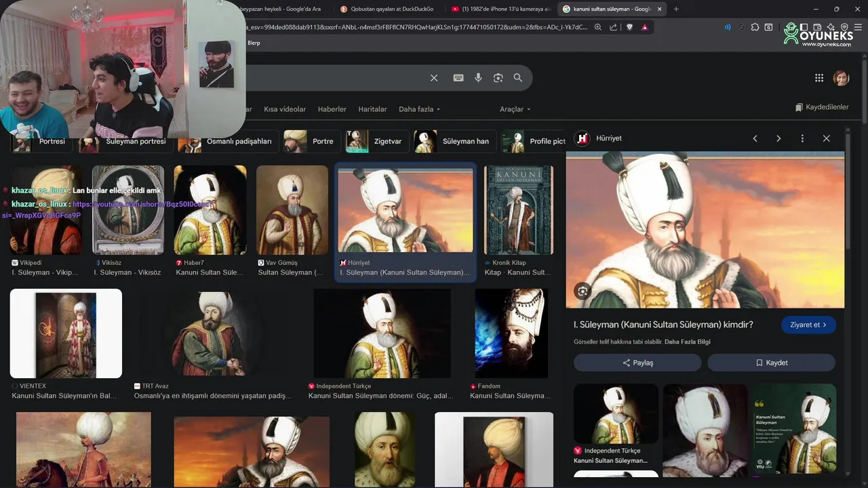Open the Haber7 Kanuni Sultan Süleyman thumbnail
This screenshot has height=488, width=868.
point(210,210)
